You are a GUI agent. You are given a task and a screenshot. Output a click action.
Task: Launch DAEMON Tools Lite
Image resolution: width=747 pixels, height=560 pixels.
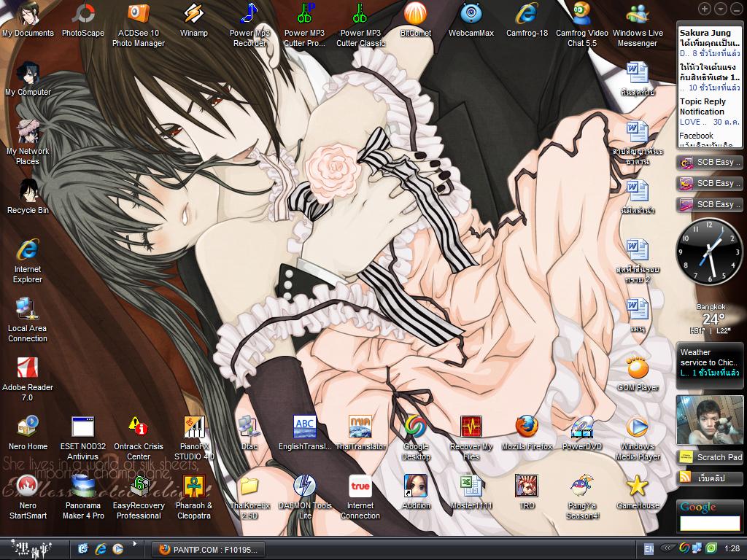click(x=304, y=497)
